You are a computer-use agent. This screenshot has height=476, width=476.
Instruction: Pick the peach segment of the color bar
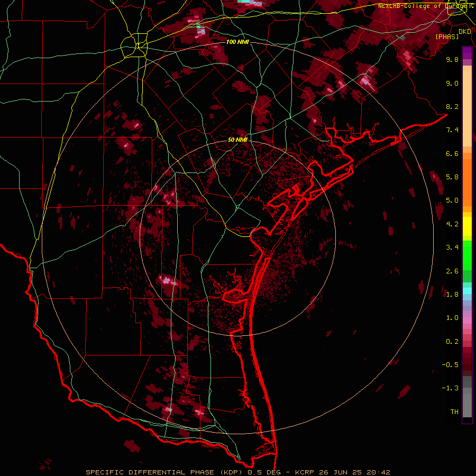coord(467,108)
